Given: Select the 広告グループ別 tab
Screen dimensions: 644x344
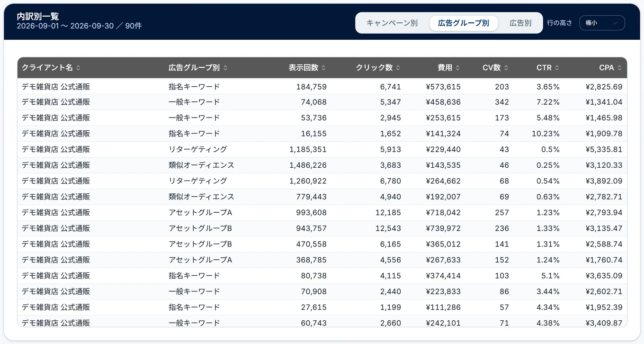Looking at the screenshot, I should pyautogui.click(x=464, y=23).
